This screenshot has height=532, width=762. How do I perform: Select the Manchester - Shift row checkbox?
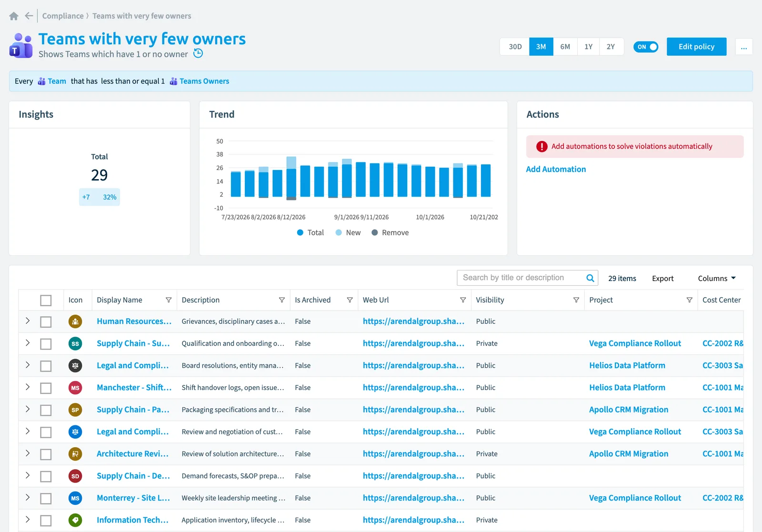coord(46,388)
